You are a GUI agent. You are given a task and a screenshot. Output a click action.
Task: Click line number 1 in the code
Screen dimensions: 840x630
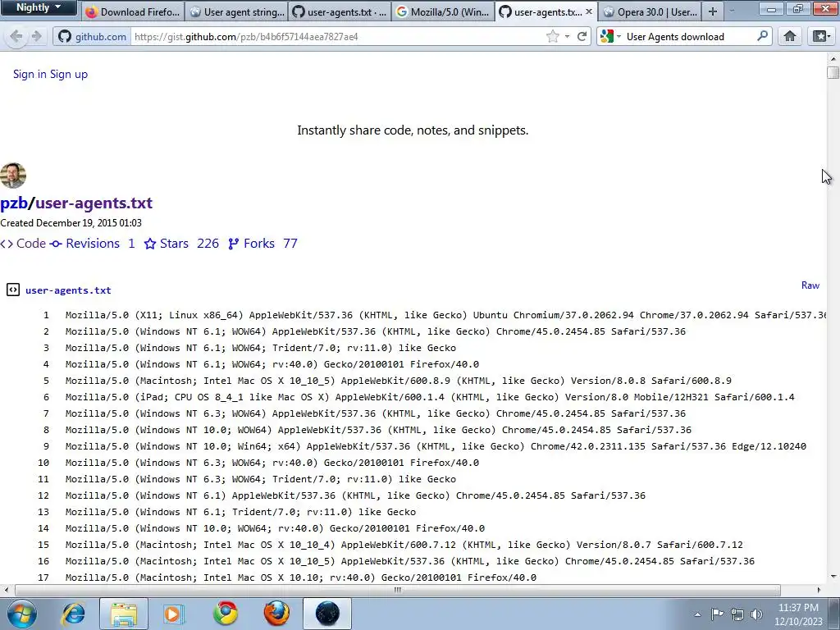click(46, 315)
